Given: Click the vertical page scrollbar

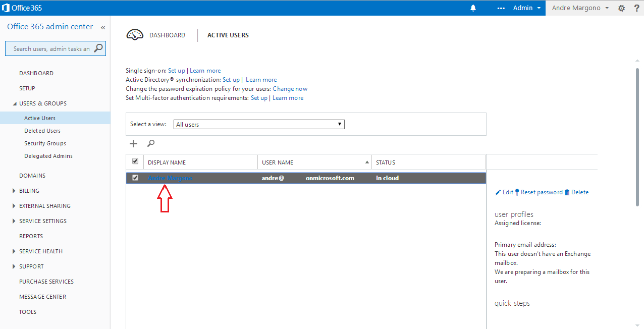Looking at the screenshot, I should 637,136.
